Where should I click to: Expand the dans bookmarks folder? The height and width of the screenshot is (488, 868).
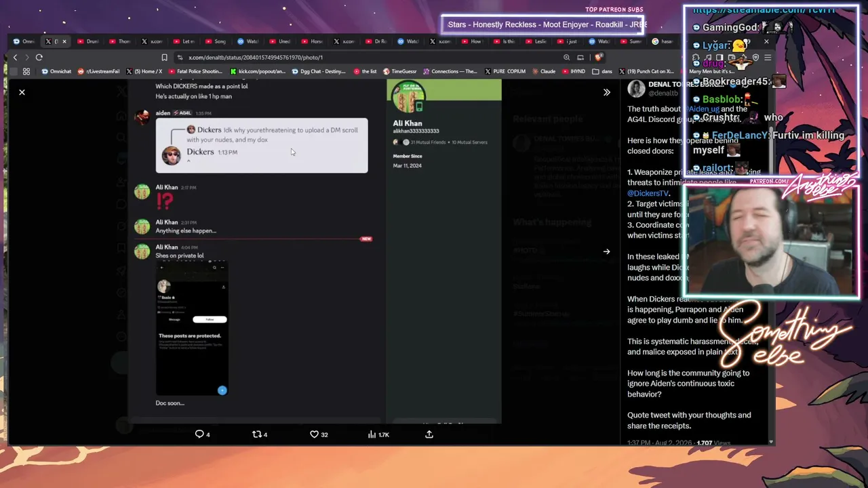tap(601, 71)
